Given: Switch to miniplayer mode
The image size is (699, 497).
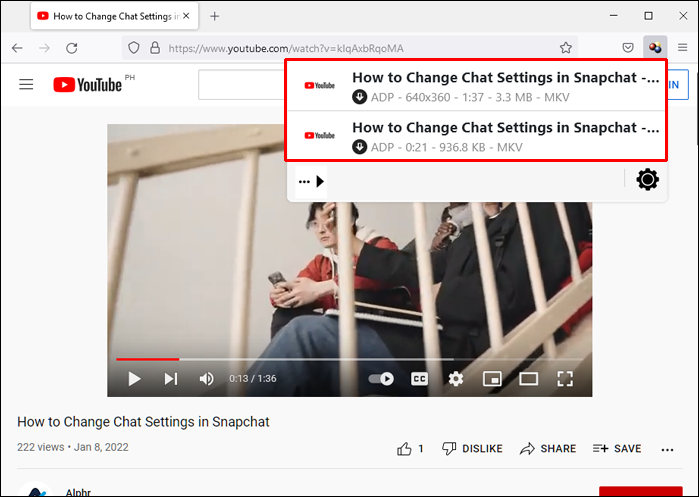Looking at the screenshot, I should (x=492, y=379).
